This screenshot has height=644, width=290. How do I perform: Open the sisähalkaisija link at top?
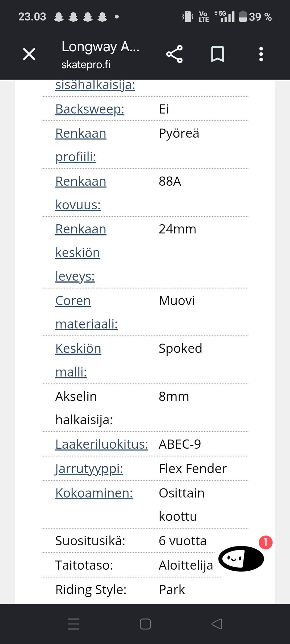(95, 85)
